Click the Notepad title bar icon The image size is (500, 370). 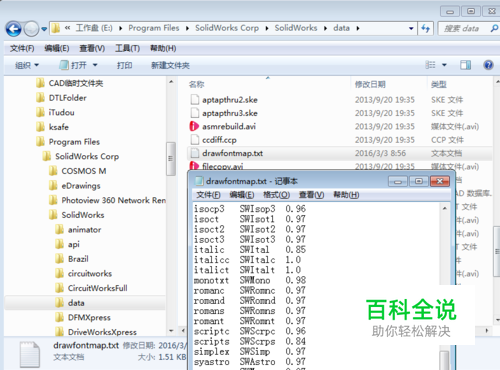point(199,181)
